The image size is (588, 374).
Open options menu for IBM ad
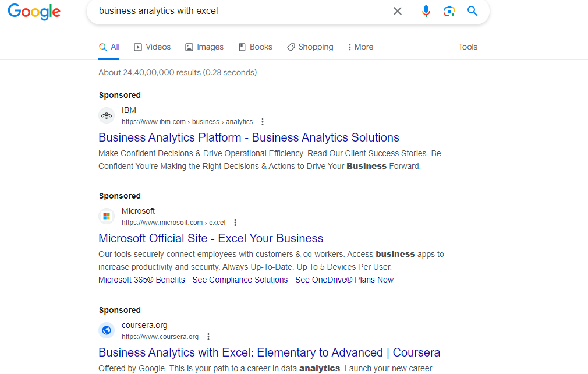point(263,122)
